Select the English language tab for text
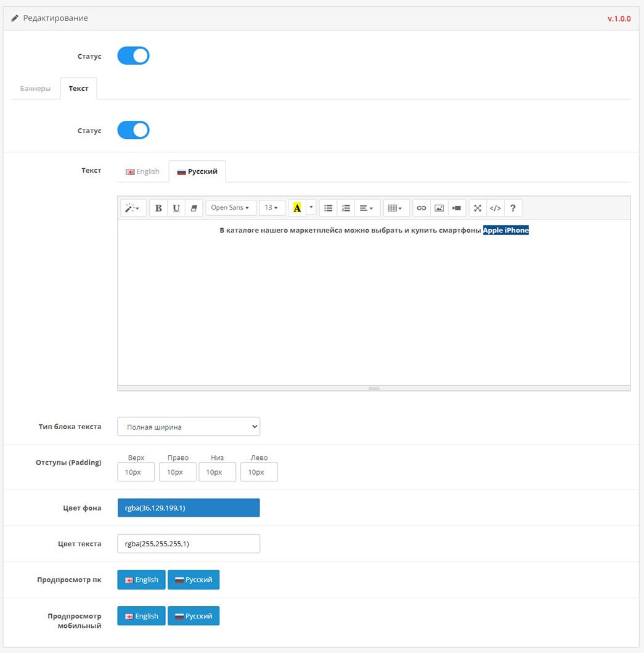 click(x=142, y=171)
